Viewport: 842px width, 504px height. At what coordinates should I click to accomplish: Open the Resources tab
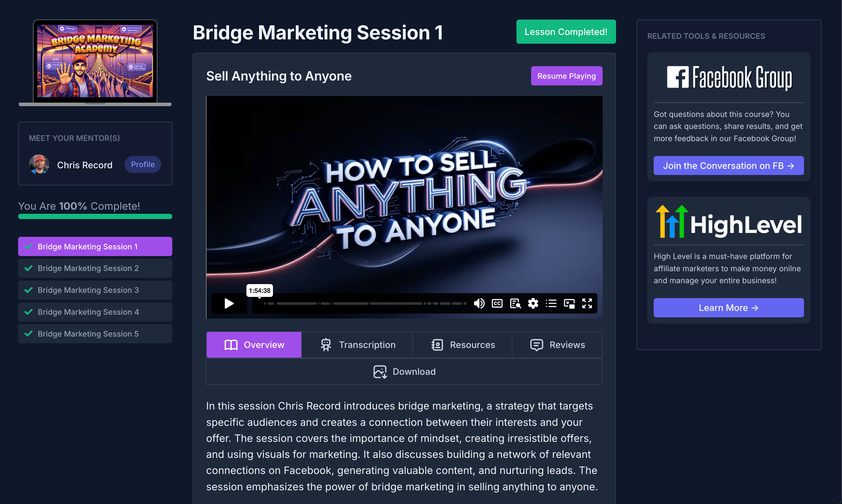(x=462, y=345)
